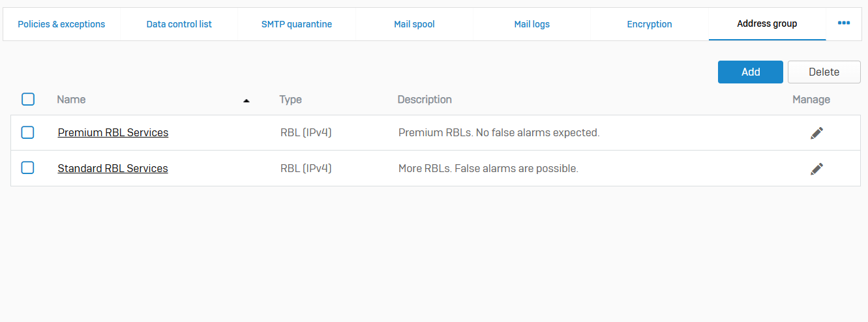Image resolution: width=868 pixels, height=322 pixels.
Task: Click the blue Add button
Action: click(750, 72)
